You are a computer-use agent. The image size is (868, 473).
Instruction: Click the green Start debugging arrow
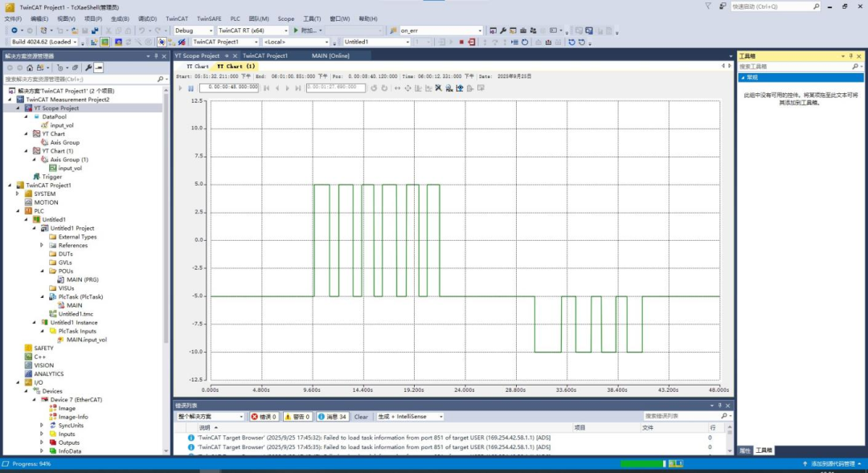click(296, 31)
